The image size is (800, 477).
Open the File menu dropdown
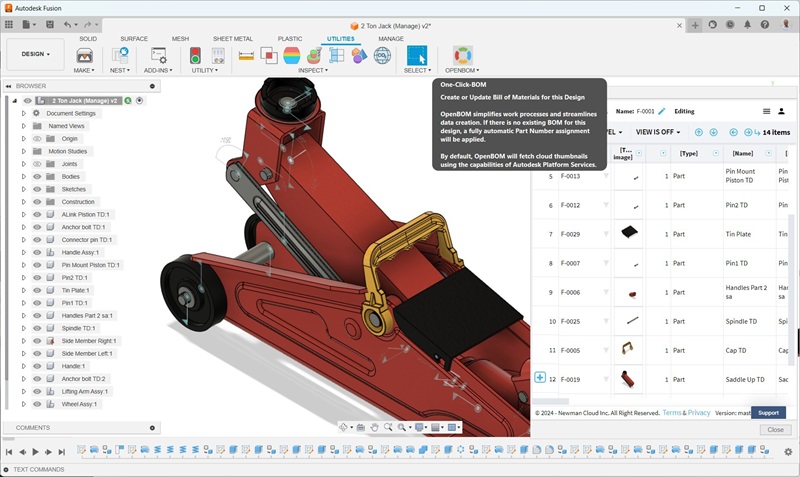click(29, 24)
